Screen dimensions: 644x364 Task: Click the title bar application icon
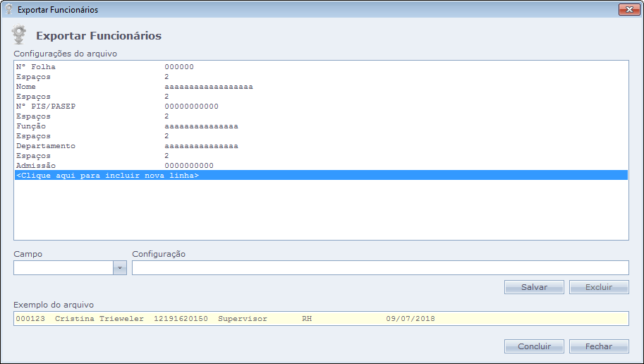click(9, 10)
